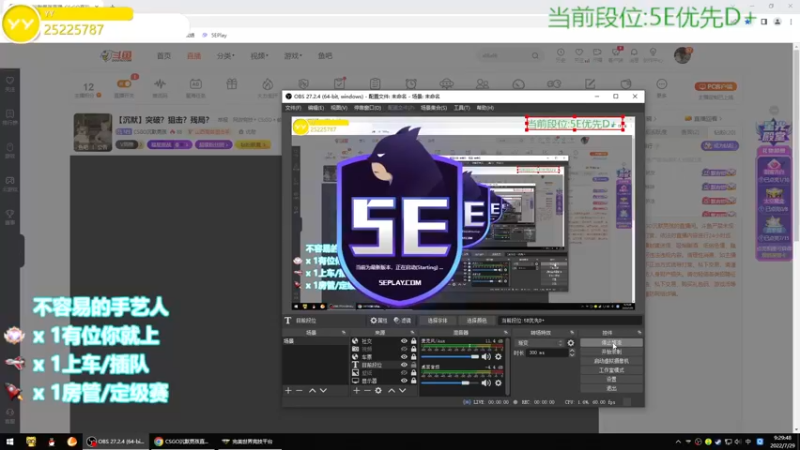The width and height of the screenshot is (800, 450).
Task: Add a new scene with the plus icon in 场景 panel
Action: [x=288, y=391]
